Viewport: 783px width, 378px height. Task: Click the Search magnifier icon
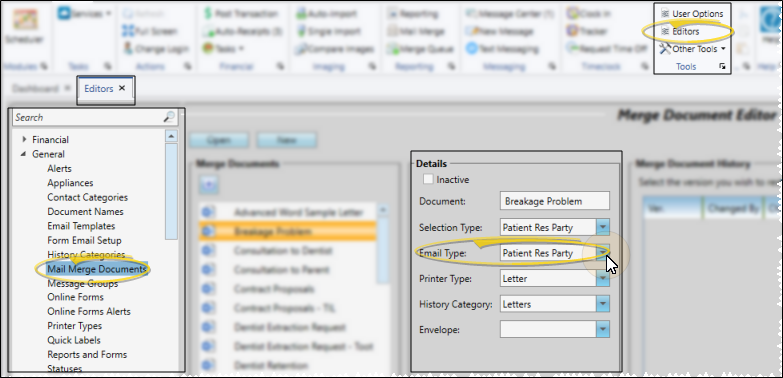(169, 117)
